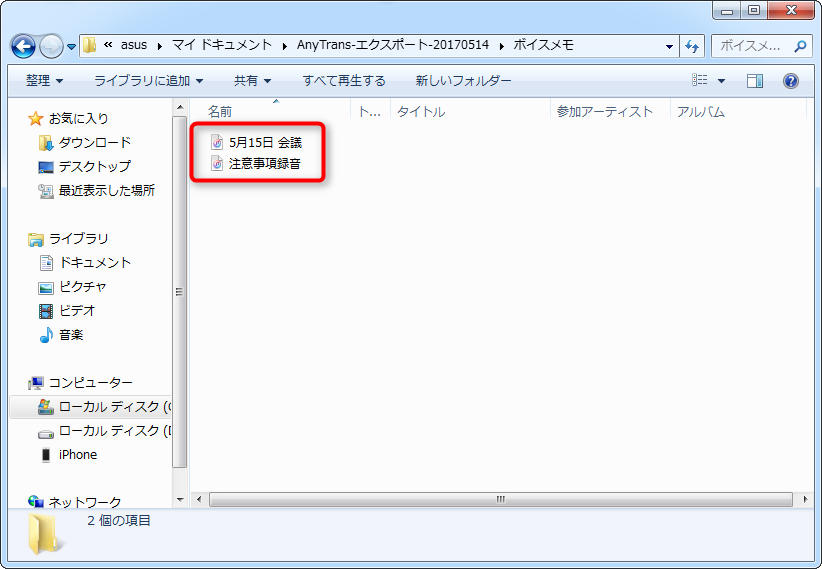Click the ビデオ filmstrip icon
This screenshot has height=569, width=822.
[46, 311]
